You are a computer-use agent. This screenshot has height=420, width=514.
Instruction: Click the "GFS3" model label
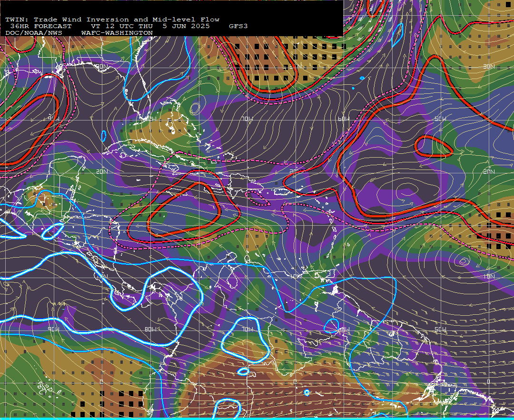click(238, 26)
